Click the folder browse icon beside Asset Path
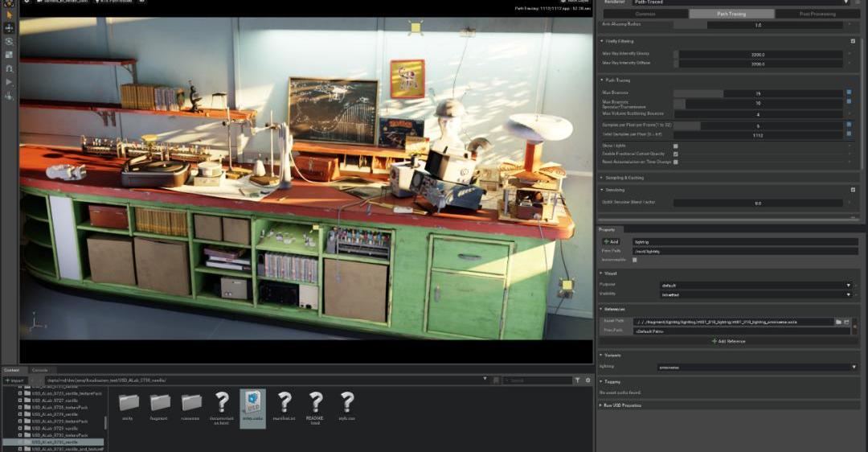868x452 pixels. tap(838, 322)
